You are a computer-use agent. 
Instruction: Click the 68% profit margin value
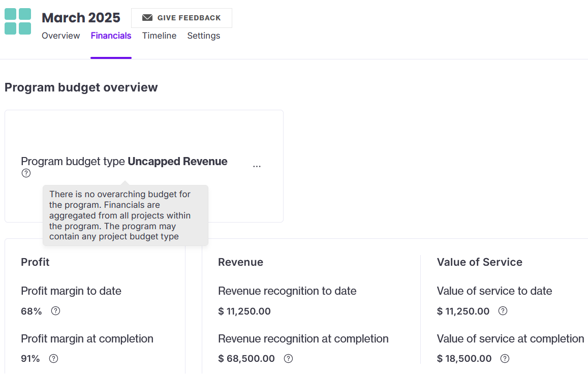point(32,311)
